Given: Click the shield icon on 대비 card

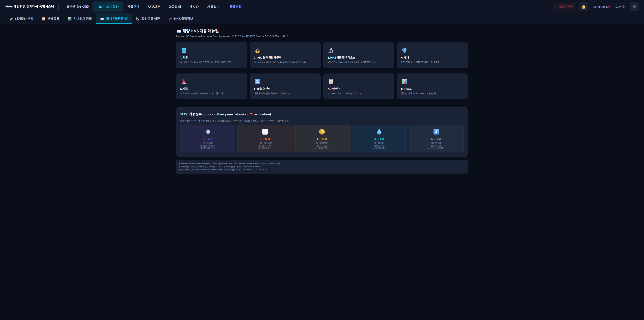Looking at the screenshot, I should point(404,50).
